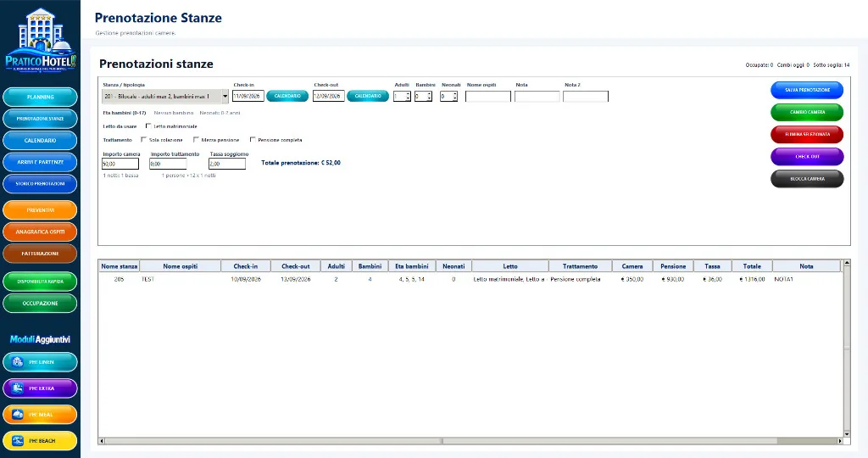This screenshot has width=868, height=458.
Task: Click the Bambini number stepper
Action: (429, 97)
